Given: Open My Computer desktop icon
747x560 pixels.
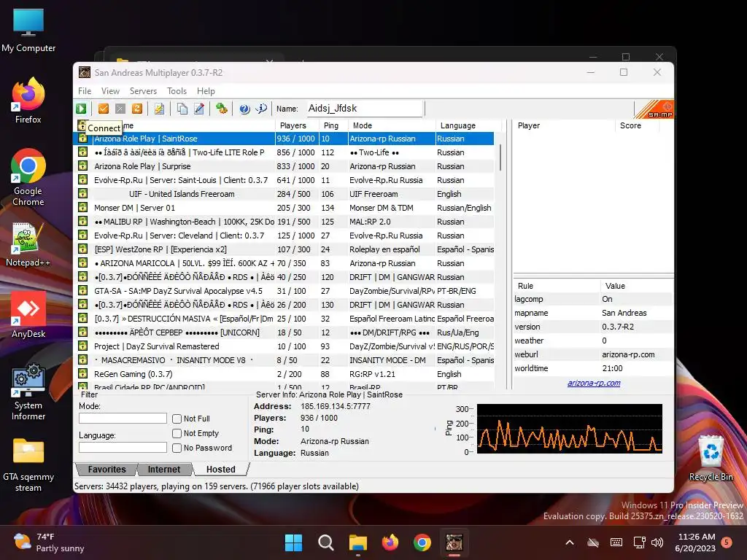Looking at the screenshot, I should pyautogui.click(x=28, y=29).
